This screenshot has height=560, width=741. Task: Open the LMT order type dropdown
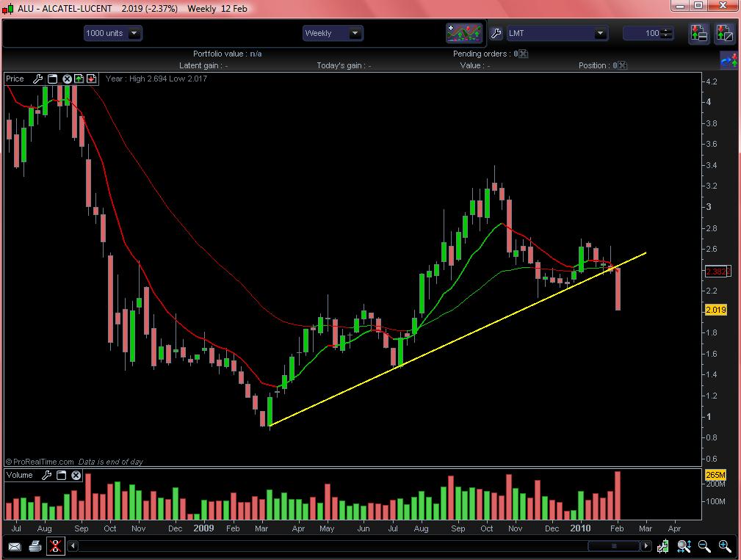(557, 33)
